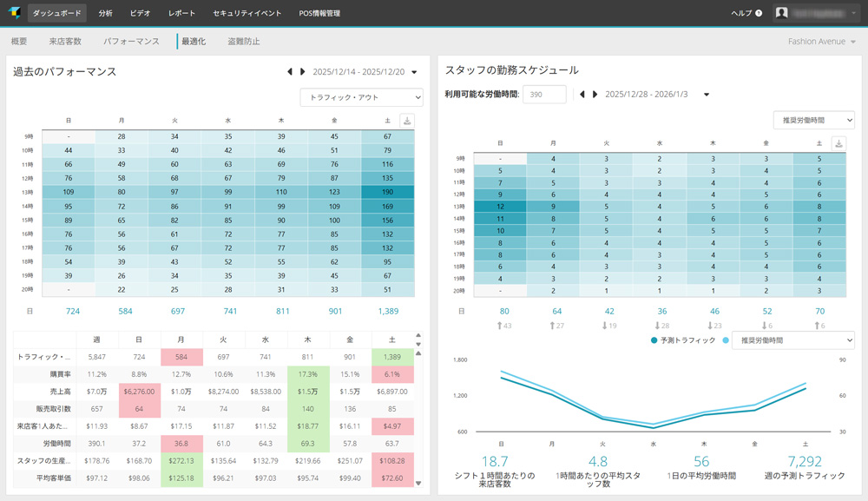Download the past performance heatmap data
Screen dimensions: 868x501
click(407, 121)
